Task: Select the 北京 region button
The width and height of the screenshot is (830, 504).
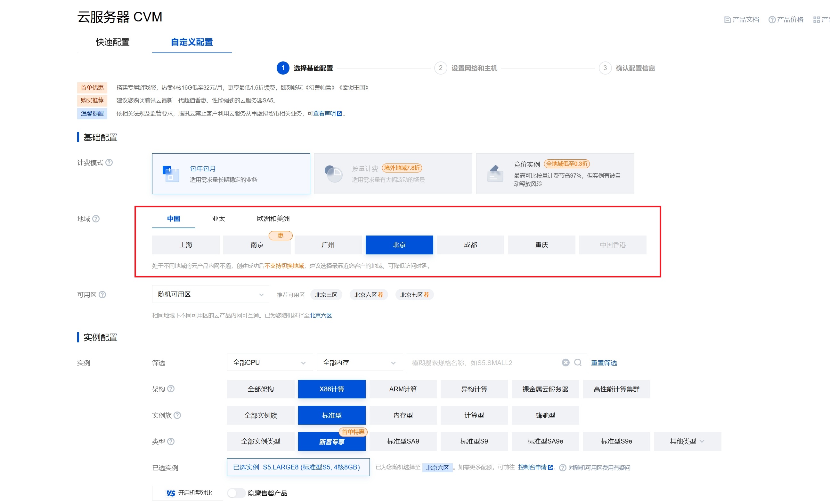Action: click(400, 245)
